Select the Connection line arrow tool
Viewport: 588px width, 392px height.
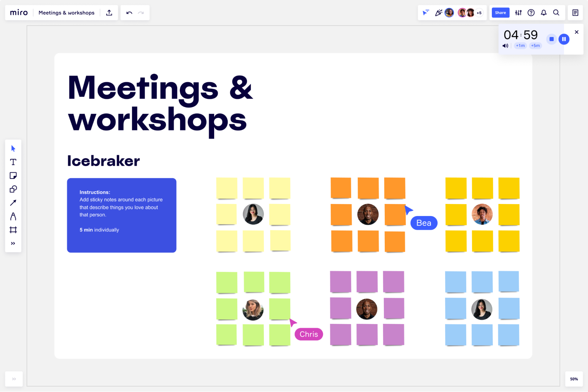(13, 203)
